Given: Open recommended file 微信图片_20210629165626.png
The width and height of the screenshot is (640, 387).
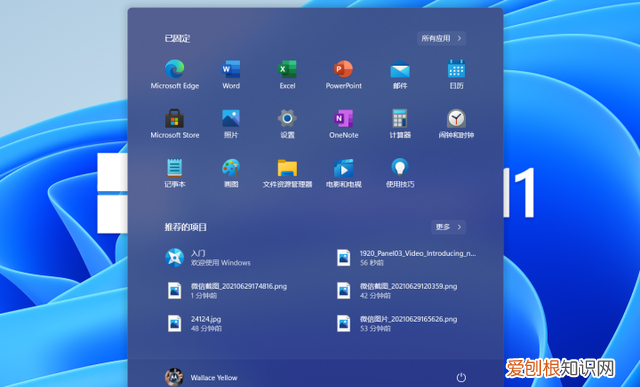Looking at the screenshot, I should 397,323.
